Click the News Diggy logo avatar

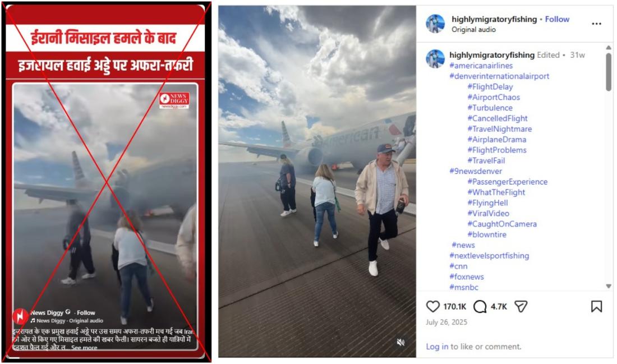[20, 316]
